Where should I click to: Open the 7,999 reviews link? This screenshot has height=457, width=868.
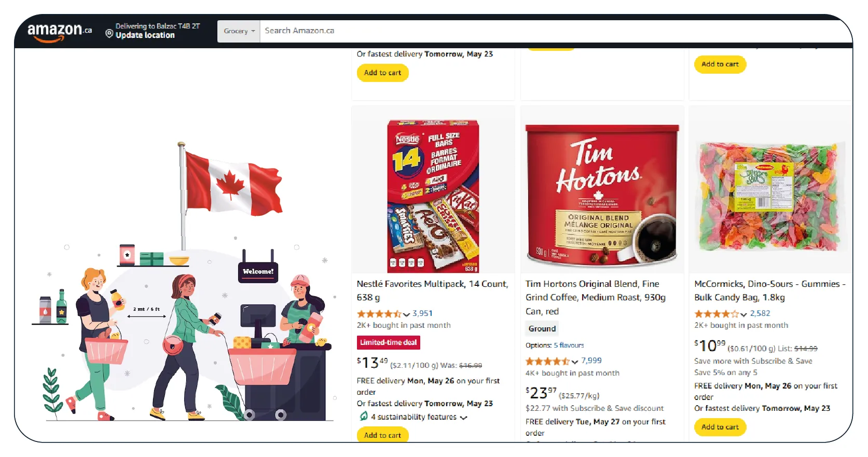[591, 361]
